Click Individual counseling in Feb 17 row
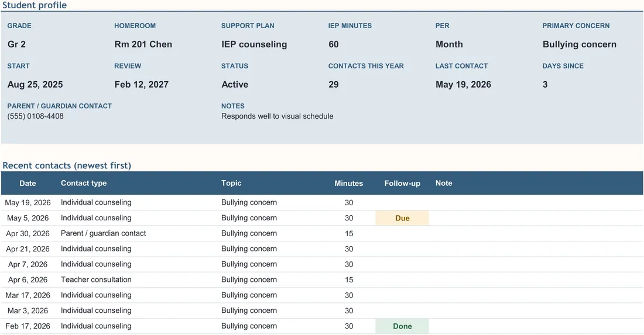644x335 pixels. click(96, 326)
